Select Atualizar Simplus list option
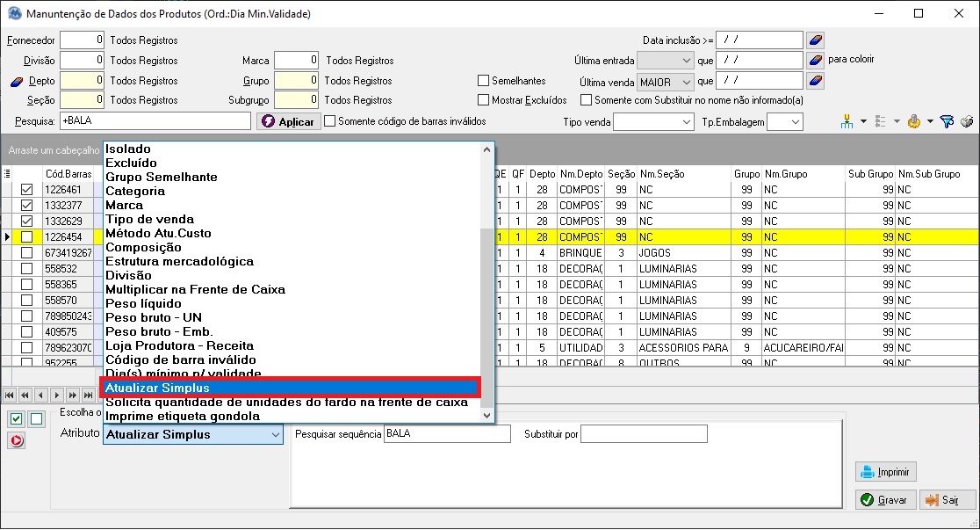Viewport: 980px width, 530px height. (291, 388)
